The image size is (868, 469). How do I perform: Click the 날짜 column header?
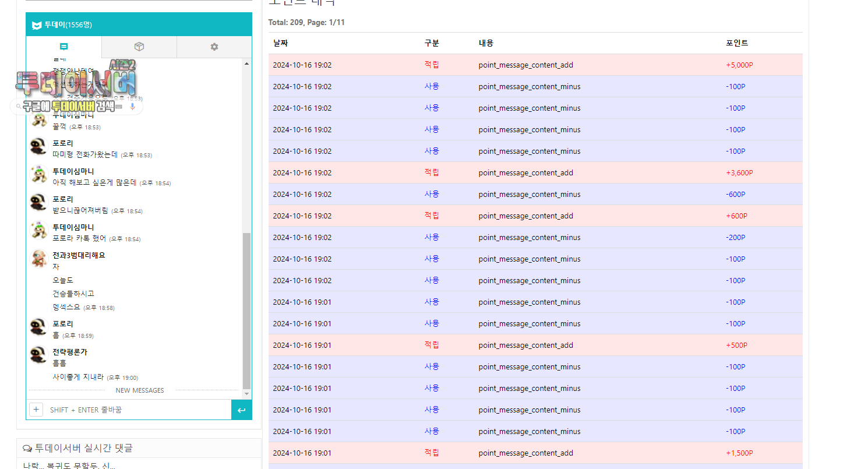point(280,43)
